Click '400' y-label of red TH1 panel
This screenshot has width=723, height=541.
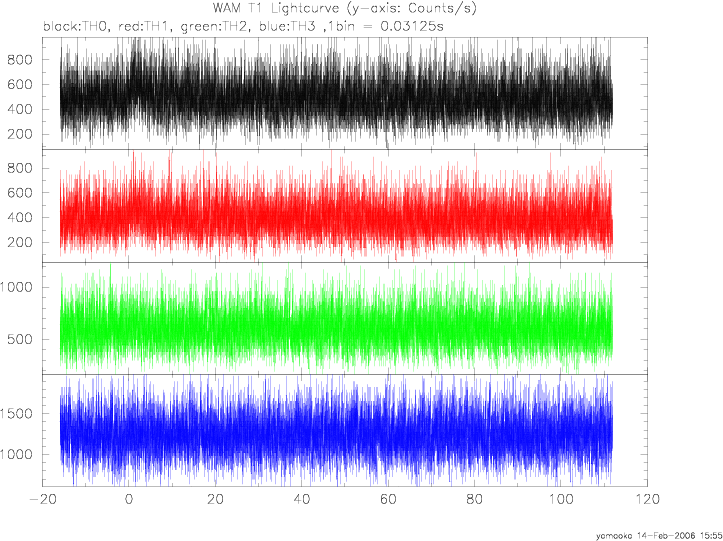[x=19, y=218]
